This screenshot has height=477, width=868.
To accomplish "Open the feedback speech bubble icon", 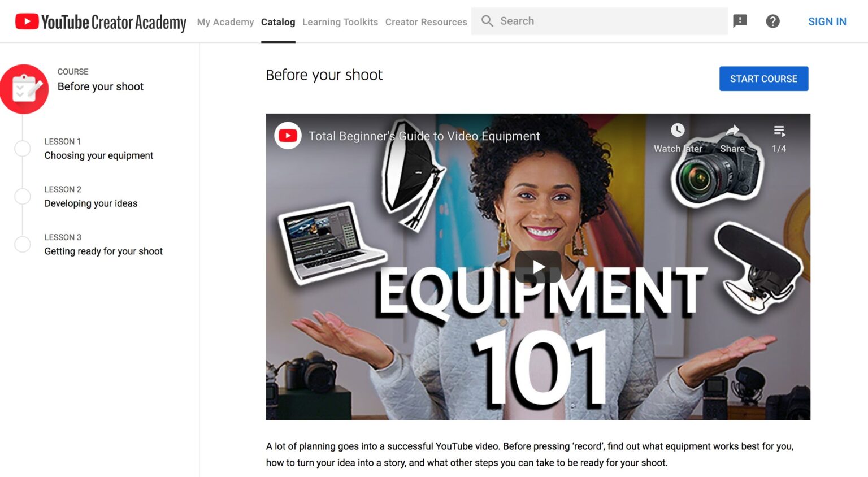I will (x=740, y=21).
